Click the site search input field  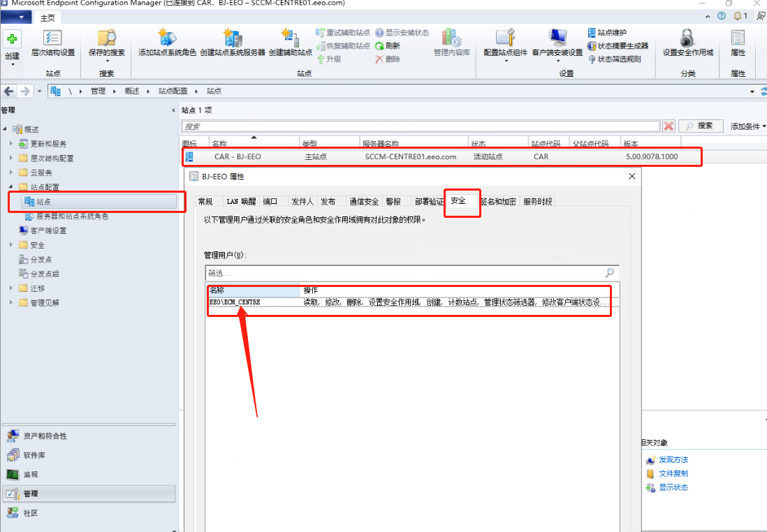[421, 126]
